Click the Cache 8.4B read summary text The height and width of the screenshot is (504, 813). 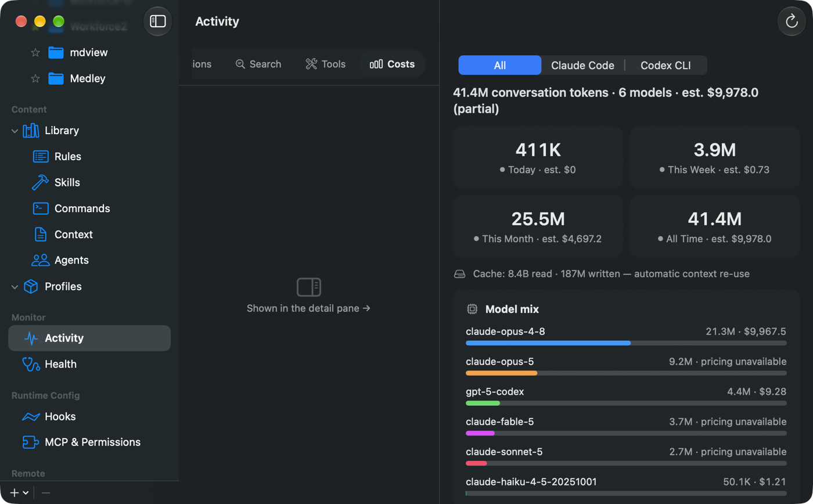point(611,273)
